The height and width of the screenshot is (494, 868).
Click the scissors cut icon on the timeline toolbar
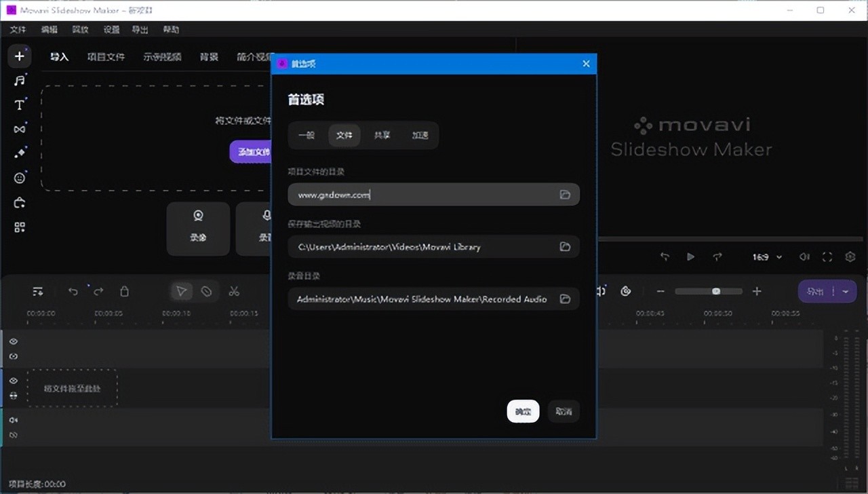point(234,292)
